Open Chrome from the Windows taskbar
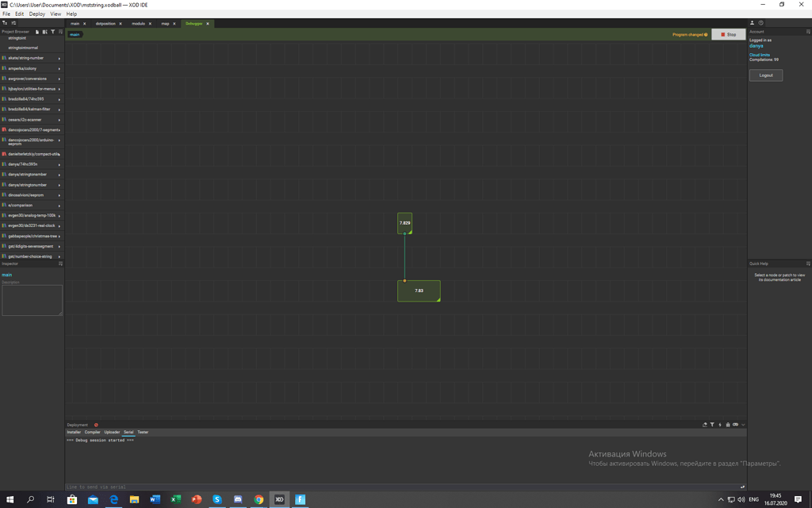The width and height of the screenshot is (812, 508). coord(259,499)
